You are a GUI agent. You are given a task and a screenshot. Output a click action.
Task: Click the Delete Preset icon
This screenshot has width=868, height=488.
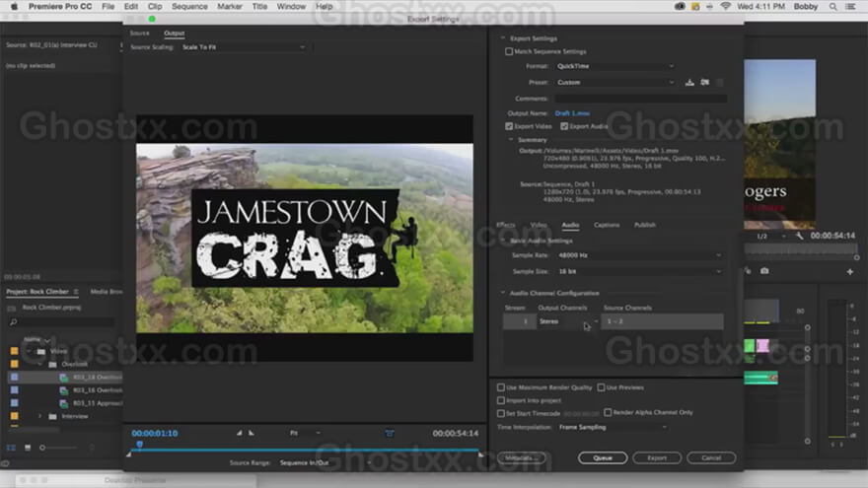point(720,83)
